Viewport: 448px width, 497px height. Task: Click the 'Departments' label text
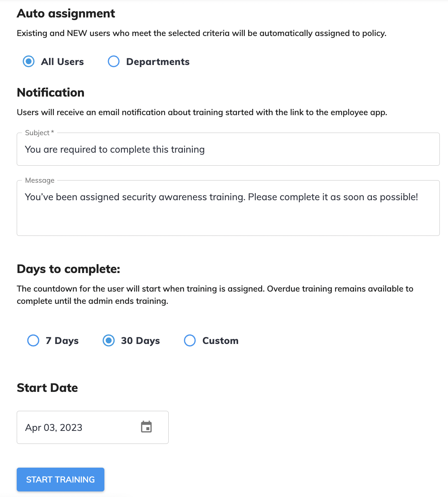click(158, 62)
